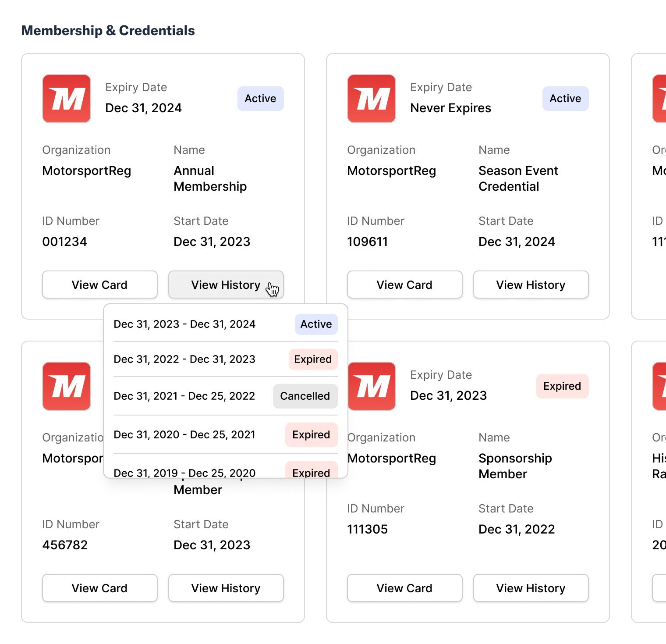Open View History for membership 456782
This screenshot has height=644, width=666.
[x=226, y=588]
